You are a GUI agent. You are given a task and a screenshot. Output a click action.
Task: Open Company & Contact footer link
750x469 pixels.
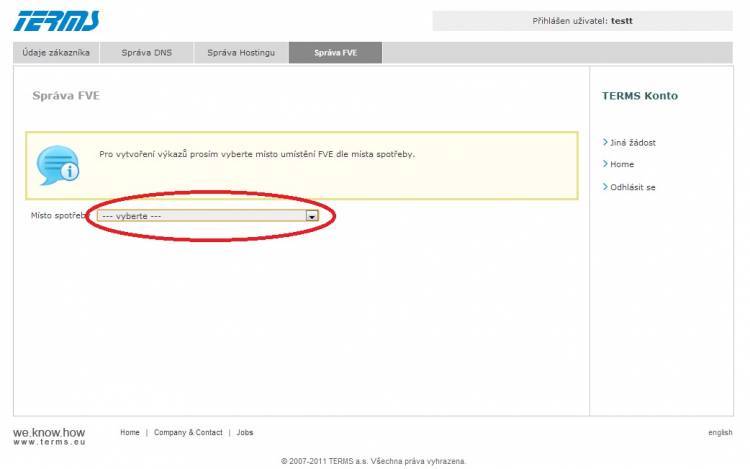click(188, 433)
